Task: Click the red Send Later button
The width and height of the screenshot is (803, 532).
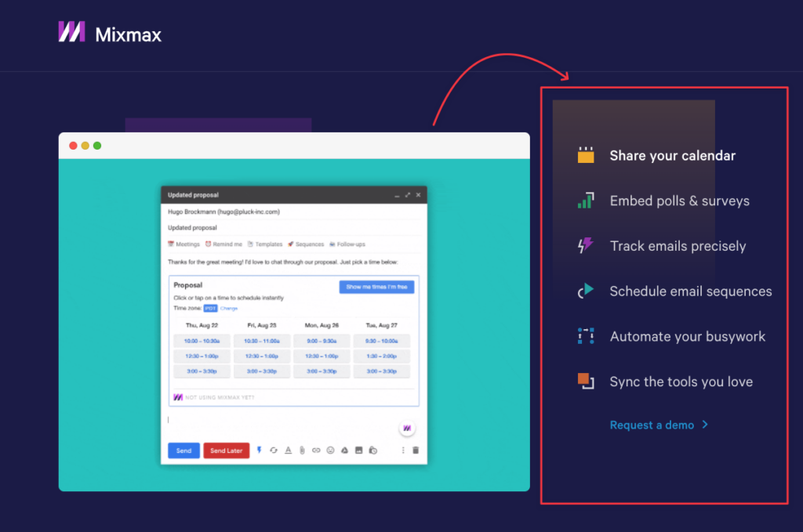Action: click(x=227, y=451)
